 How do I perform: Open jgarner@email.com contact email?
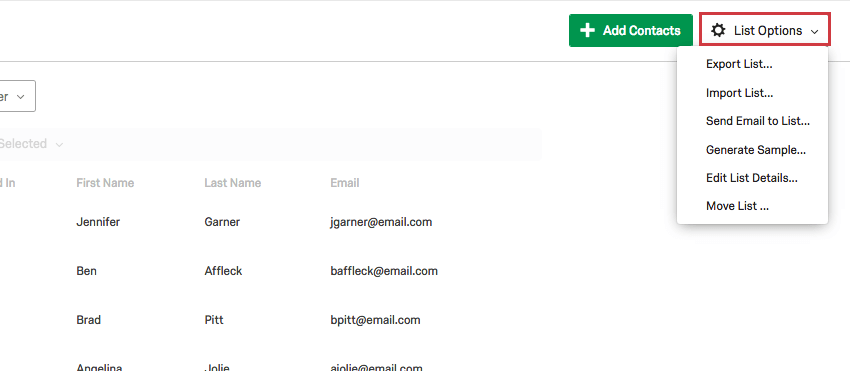click(381, 222)
